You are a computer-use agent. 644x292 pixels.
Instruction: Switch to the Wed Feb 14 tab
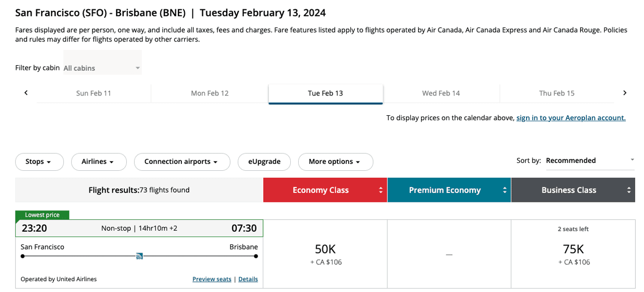click(441, 93)
